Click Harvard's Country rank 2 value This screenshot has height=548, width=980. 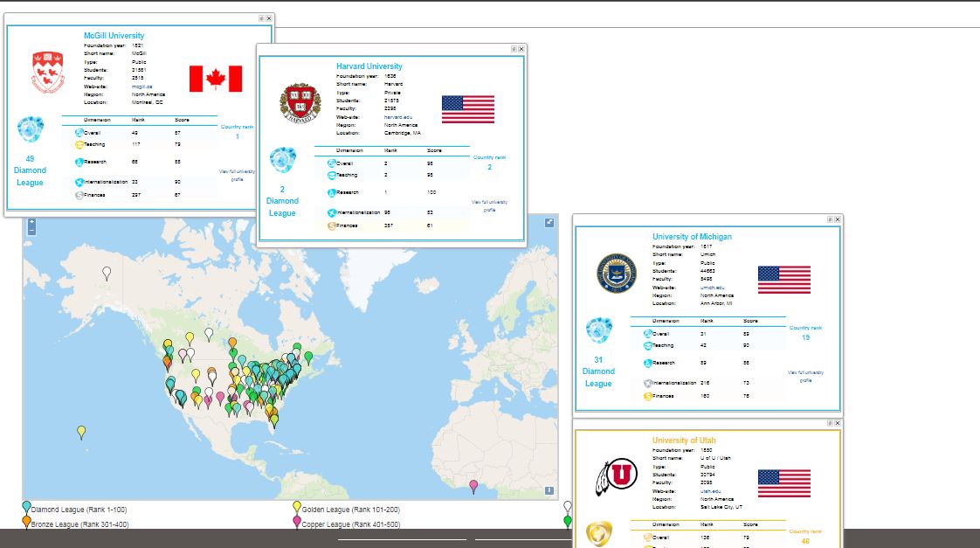(x=489, y=167)
